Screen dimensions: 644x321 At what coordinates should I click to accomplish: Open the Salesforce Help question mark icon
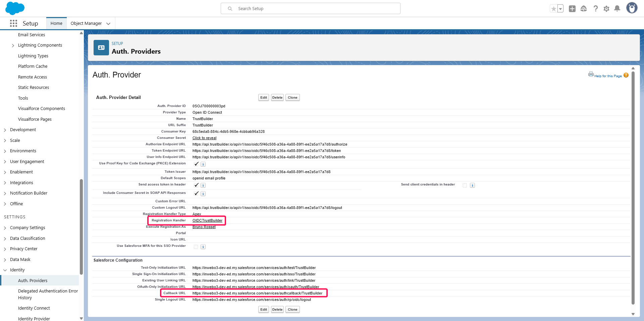point(595,9)
